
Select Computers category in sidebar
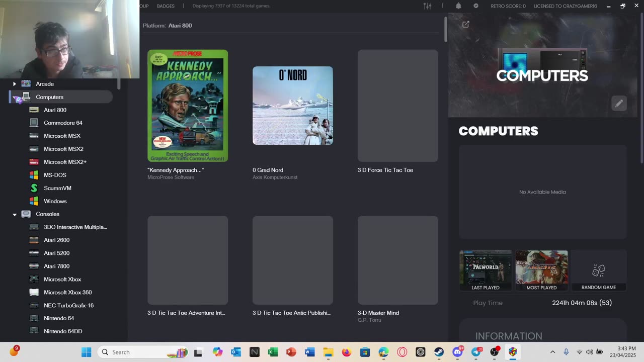click(x=61, y=97)
